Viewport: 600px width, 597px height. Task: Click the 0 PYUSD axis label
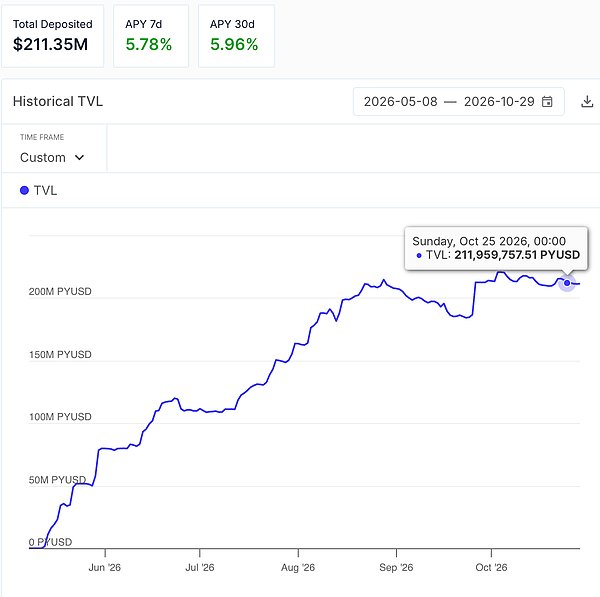51,542
